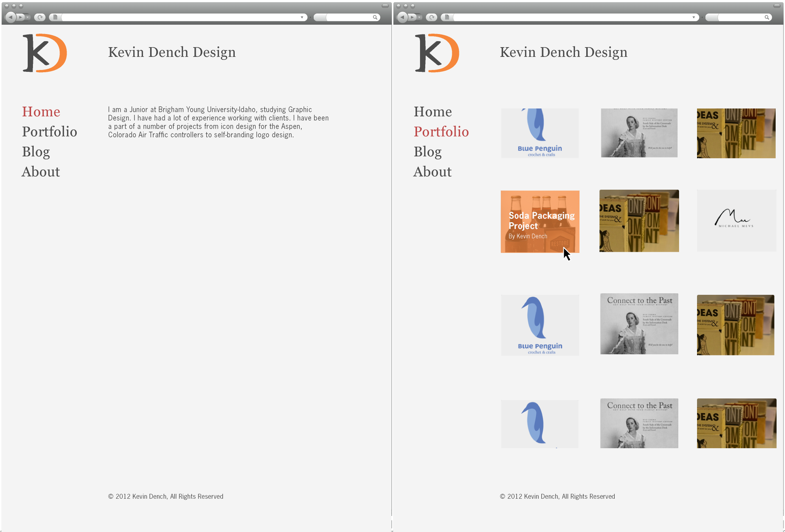Select Portfolio in the right page navigation
This screenshot has height=532, width=785.
point(441,132)
